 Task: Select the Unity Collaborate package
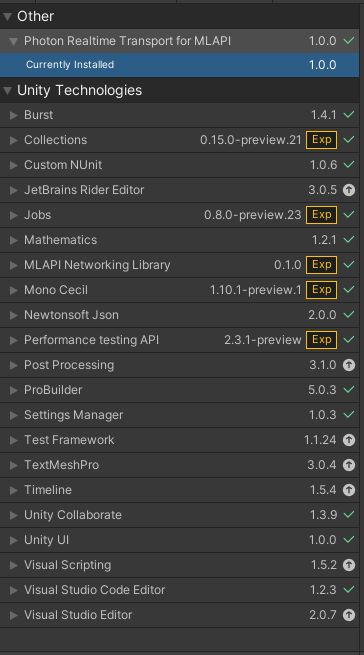coord(179,515)
